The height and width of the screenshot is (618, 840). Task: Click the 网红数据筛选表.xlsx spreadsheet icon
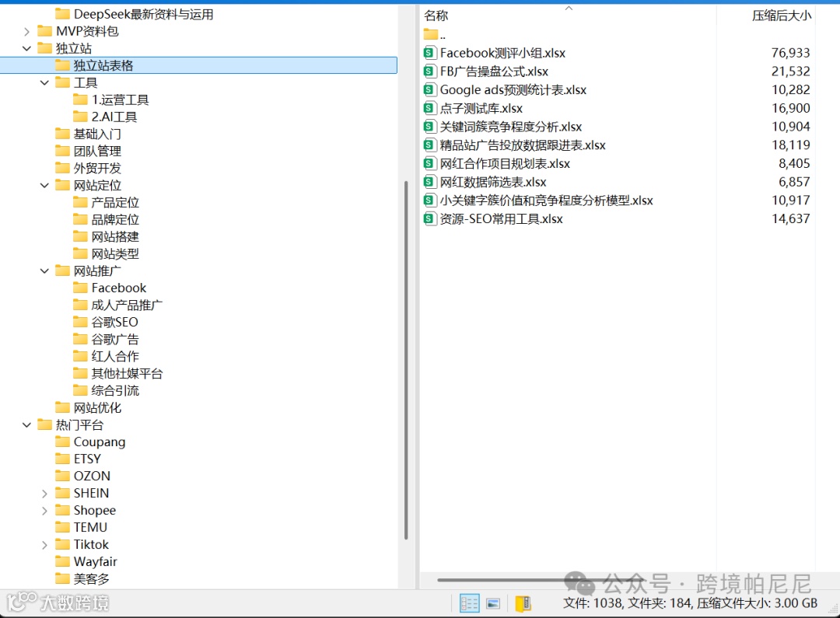(429, 182)
